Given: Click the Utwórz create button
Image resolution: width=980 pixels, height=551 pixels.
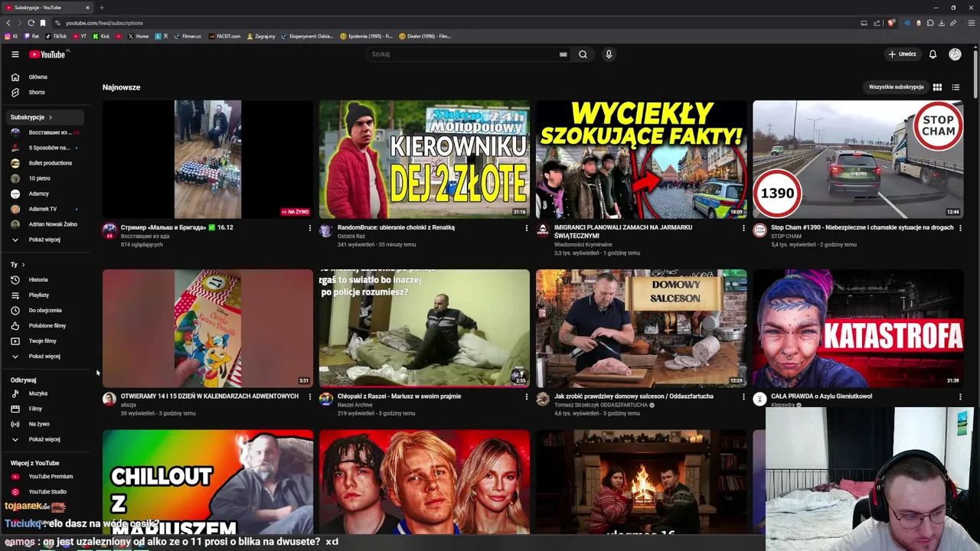Looking at the screenshot, I should click(902, 54).
